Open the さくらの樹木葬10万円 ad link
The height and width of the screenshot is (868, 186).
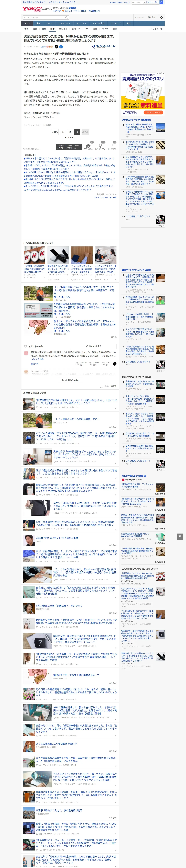[56, 744]
